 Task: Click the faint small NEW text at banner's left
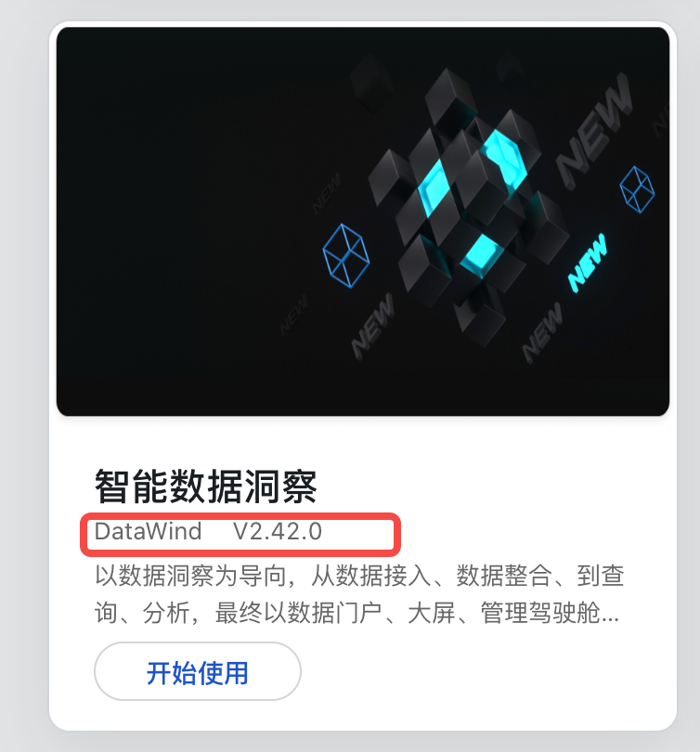tap(294, 316)
